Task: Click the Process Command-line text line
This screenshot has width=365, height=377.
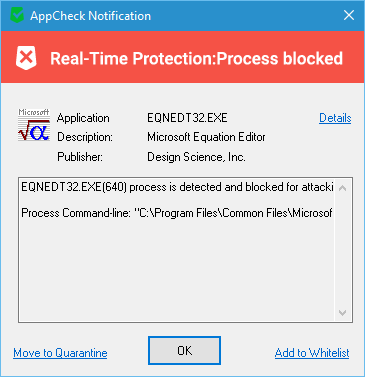Action: coord(177,213)
